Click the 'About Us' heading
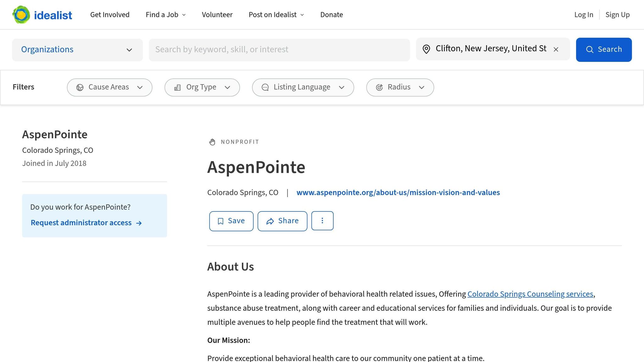The width and height of the screenshot is (644, 362). click(x=230, y=267)
